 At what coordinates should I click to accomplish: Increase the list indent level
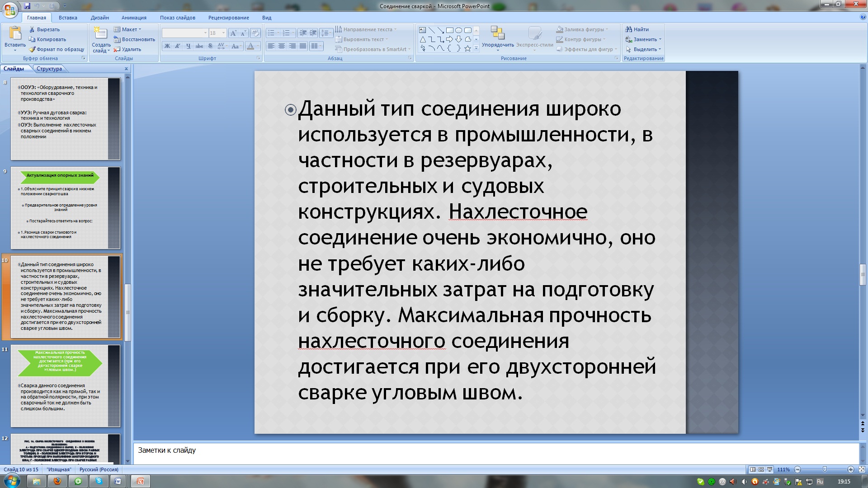(313, 33)
